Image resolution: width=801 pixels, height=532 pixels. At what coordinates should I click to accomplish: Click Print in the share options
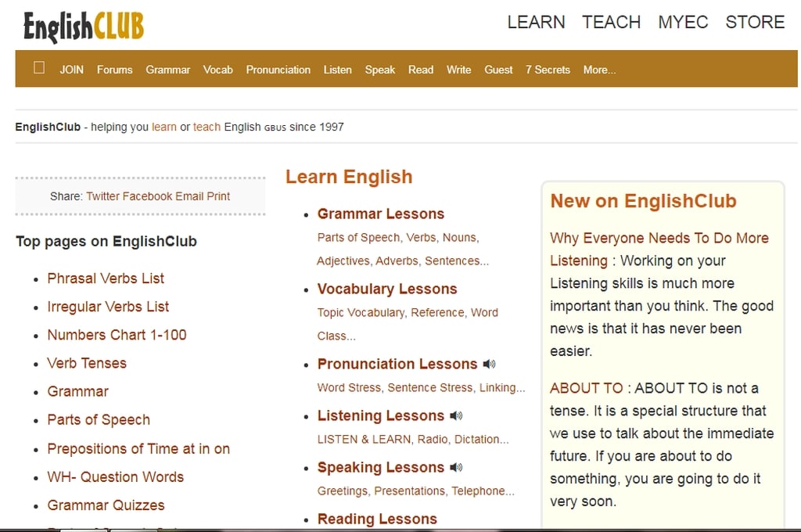point(217,196)
